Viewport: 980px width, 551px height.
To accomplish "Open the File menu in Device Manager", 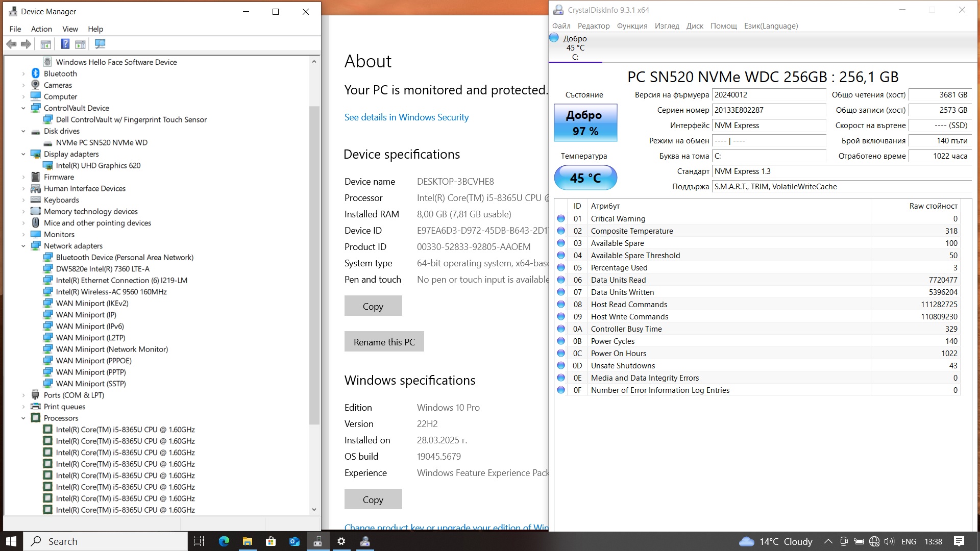I will tap(15, 29).
